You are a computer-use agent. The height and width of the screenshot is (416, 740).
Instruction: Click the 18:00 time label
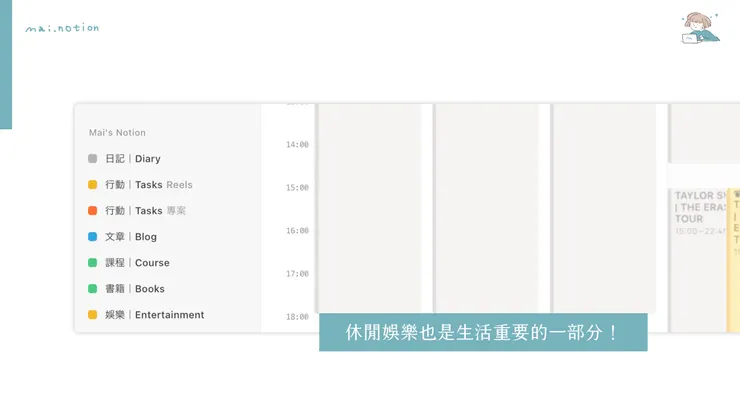coord(297,316)
